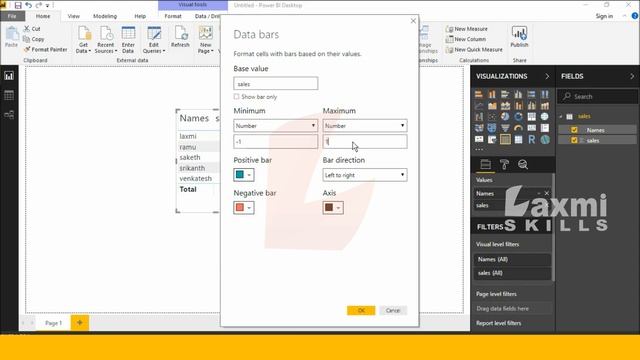Switch to the Modeling ribbon tab
Image resolution: width=640 pixels, height=360 pixels.
point(105,16)
